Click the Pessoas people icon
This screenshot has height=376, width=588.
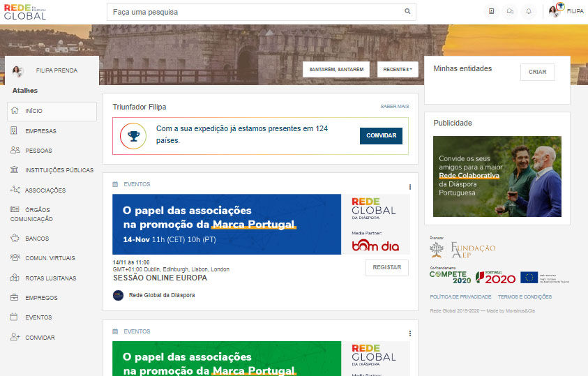15,150
